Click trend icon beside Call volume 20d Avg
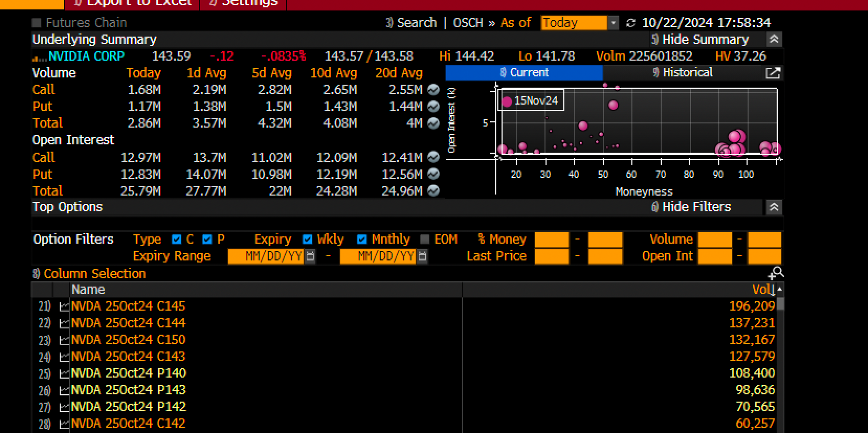 click(433, 89)
